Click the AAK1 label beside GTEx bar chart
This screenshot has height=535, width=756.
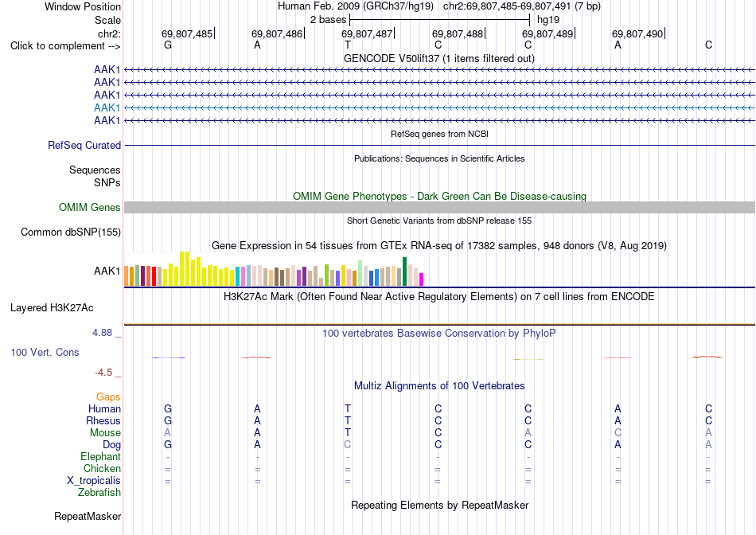tap(107, 271)
